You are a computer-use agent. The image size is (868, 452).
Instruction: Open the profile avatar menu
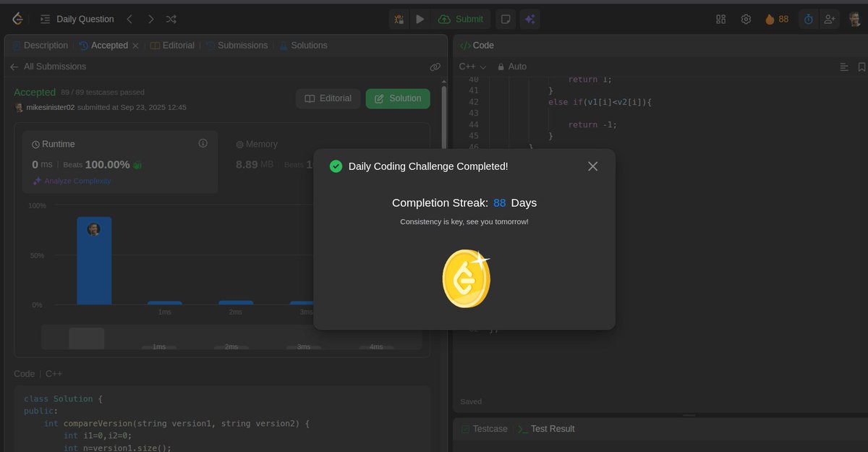[854, 20]
